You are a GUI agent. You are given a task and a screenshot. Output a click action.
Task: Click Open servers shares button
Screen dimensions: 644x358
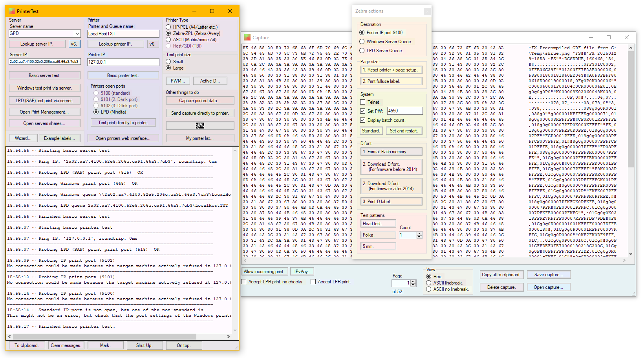(45, 123)
